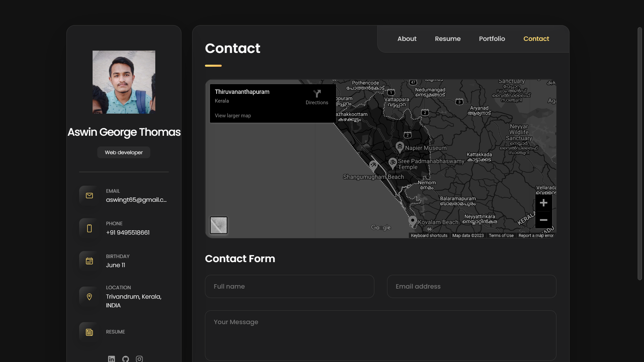Viewport: 644px width, 362px height.
Task: Click the View larger map link
Action: (x=233, y=116)
